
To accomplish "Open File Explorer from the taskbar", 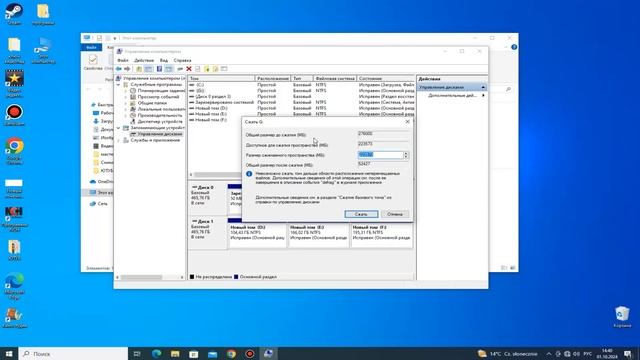I will 175,354.
